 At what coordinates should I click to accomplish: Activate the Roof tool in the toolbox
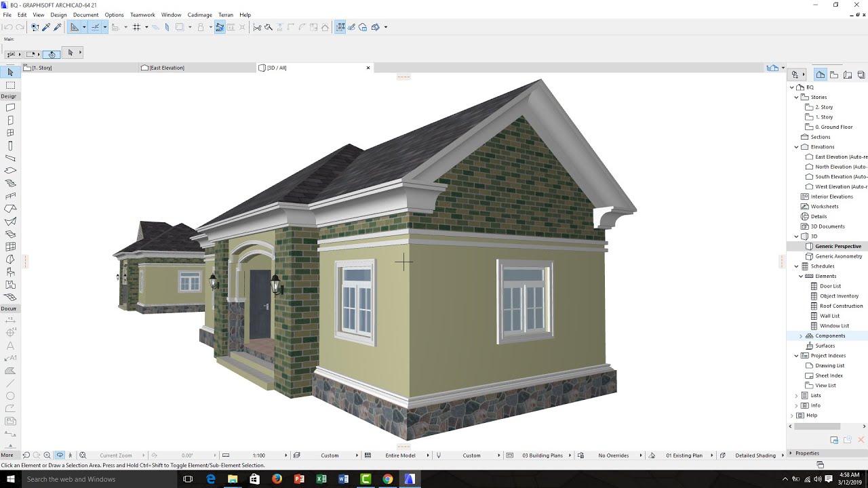9,209
